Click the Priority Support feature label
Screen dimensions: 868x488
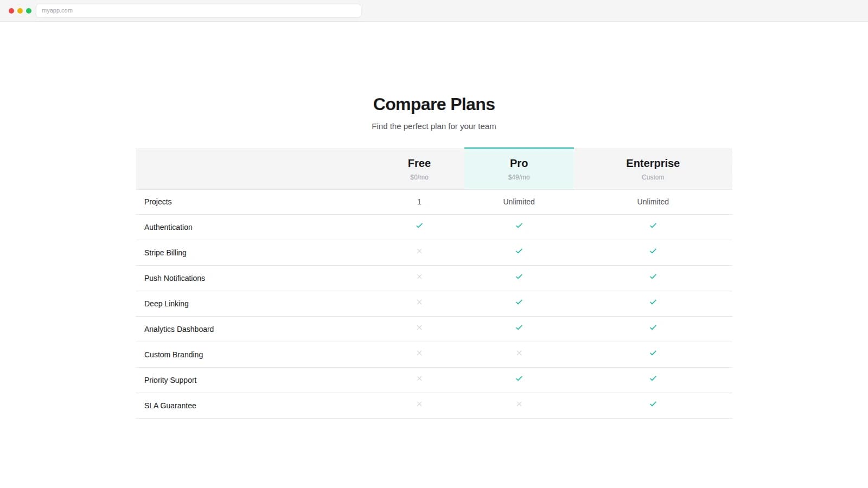click(170, 380)
